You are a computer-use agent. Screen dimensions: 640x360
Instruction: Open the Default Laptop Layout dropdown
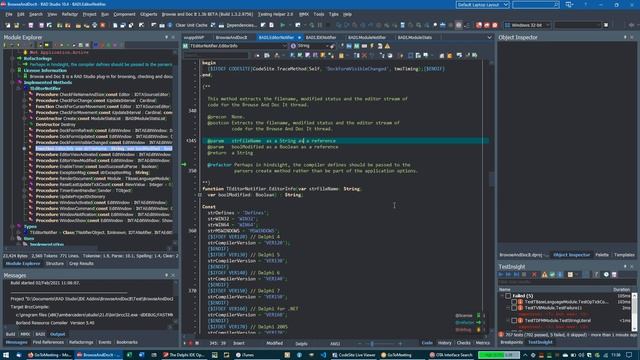[482, 4]
